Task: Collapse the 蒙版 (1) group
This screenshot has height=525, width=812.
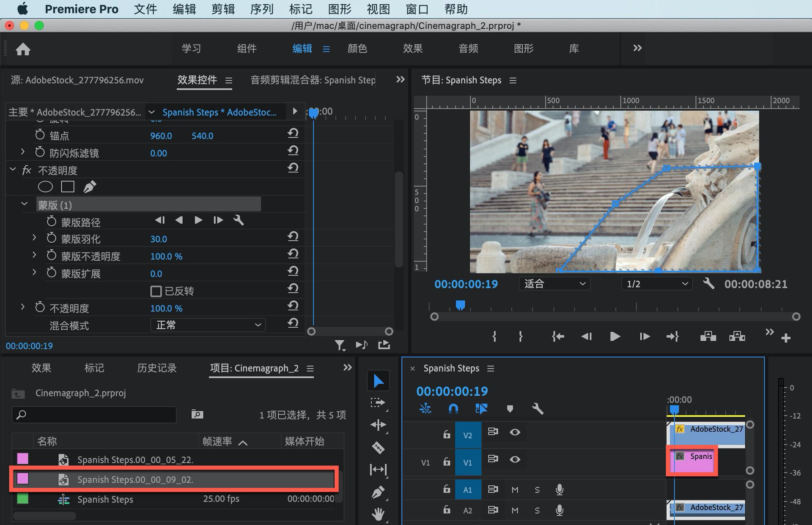Action: click(x=25, y=204)
